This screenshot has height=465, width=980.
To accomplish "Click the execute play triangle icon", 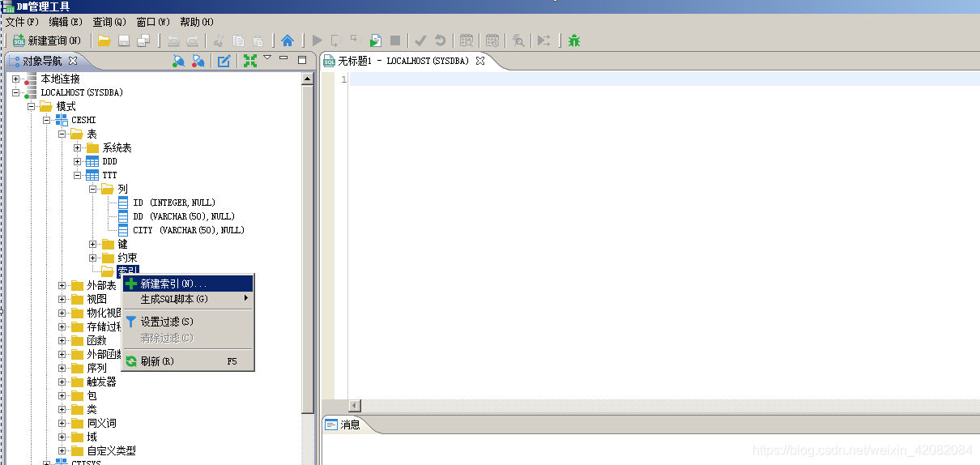I will [x=317, y=41].
